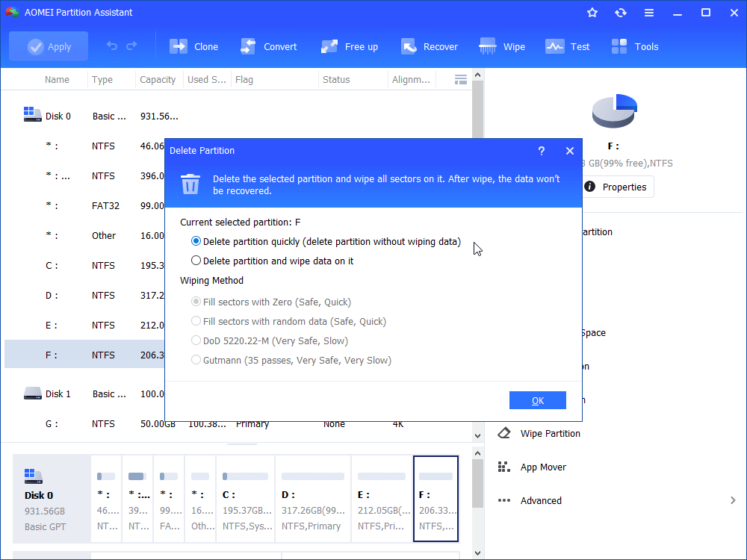Screen dimensions: 747x560
Task: Open the Clone tool
Action: [x=194, y=46]
